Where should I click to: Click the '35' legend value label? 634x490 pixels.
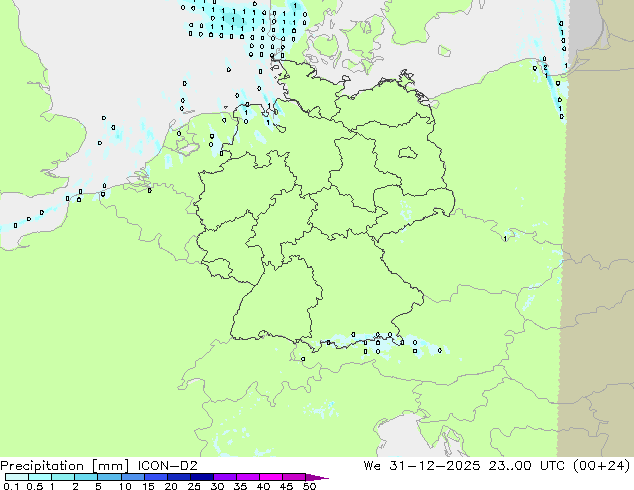click(x=240, y=486)
